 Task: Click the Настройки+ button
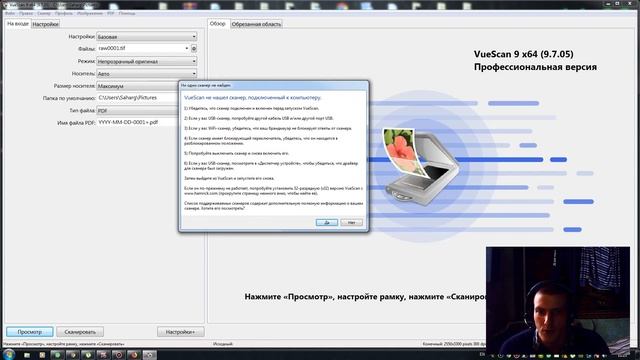[180, 332]
